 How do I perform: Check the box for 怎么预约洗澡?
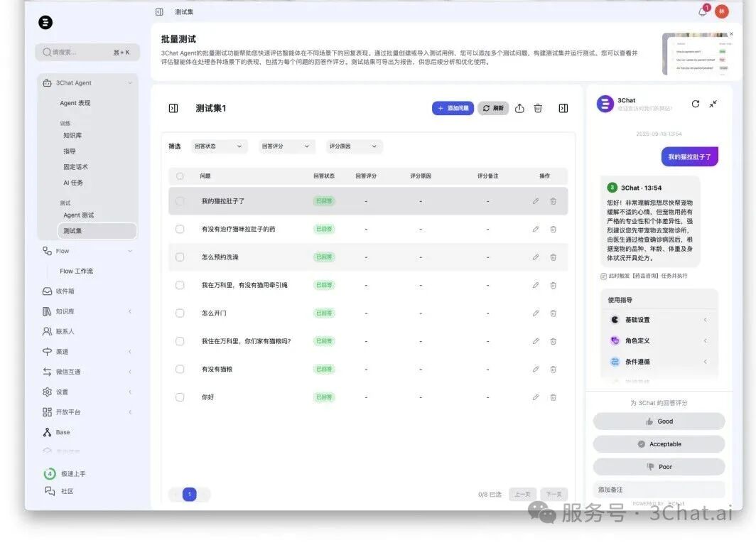tap(180, 257)
